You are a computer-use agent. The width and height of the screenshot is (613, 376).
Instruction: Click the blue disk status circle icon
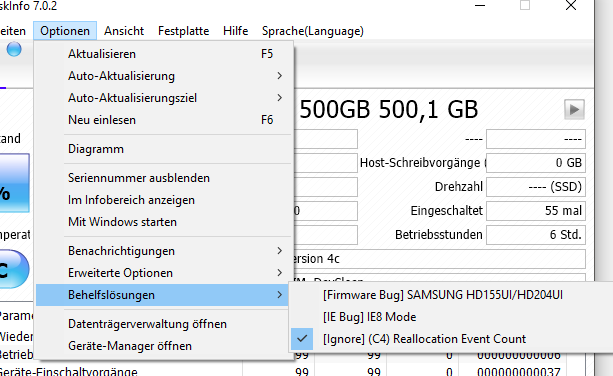click(x=14, y=49)
